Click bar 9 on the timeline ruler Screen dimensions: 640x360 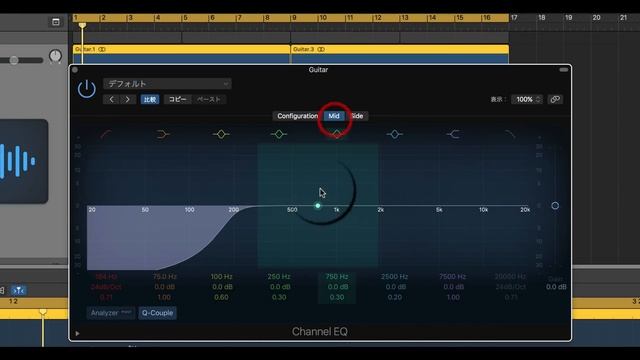(293, 18)
